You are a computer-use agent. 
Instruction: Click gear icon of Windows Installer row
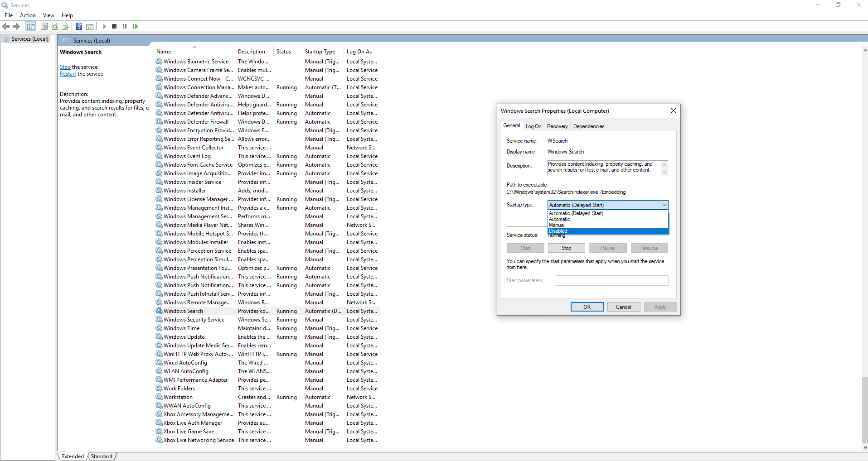pos(159,190)
